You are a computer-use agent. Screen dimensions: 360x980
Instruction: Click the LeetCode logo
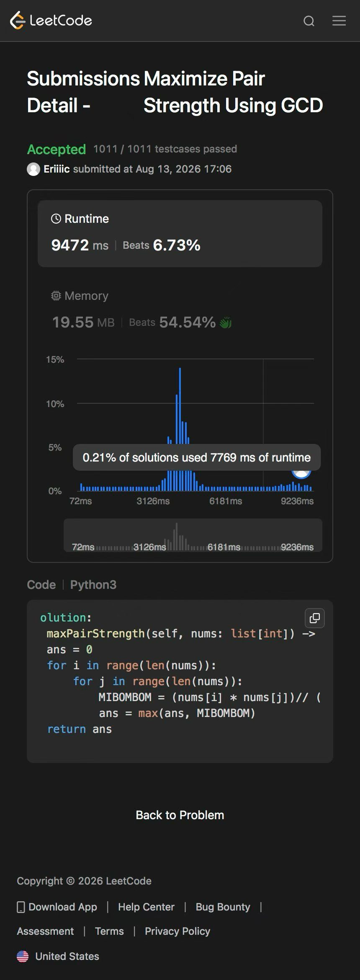51,21
